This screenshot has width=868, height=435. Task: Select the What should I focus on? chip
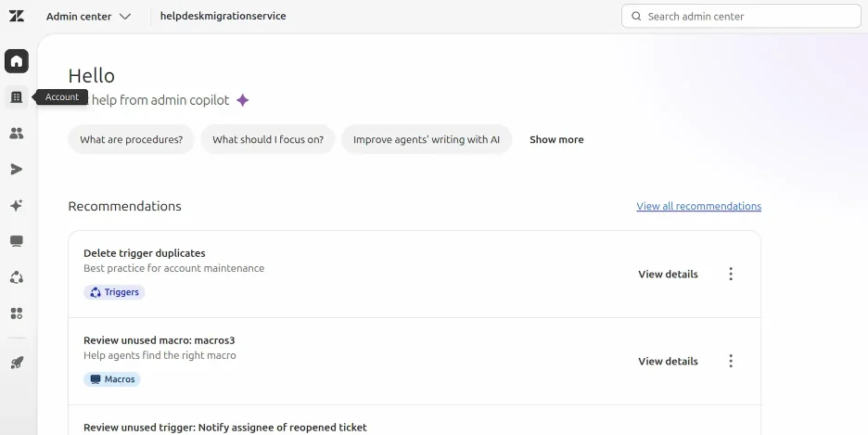pos(268,139)
